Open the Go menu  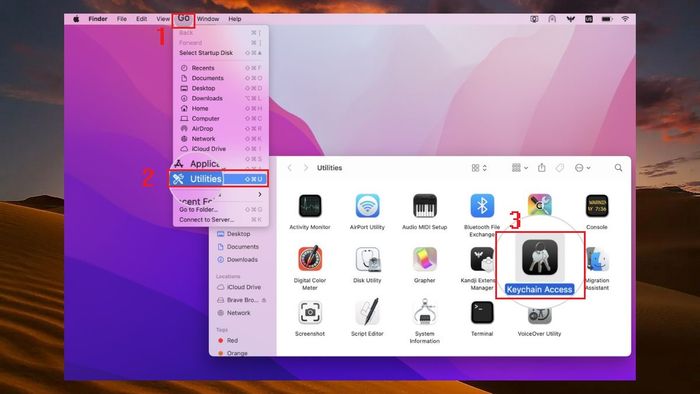183,19
